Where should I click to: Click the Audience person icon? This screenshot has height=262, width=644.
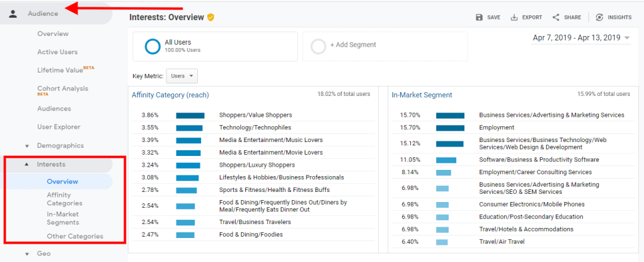point(13,14)
